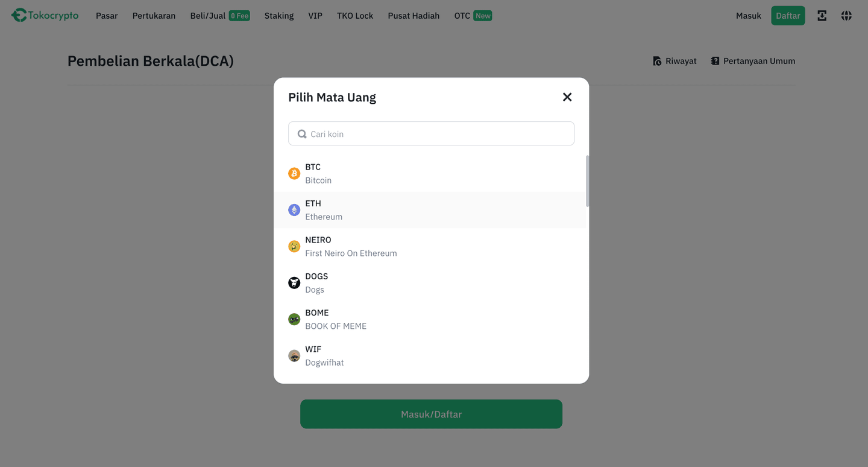
Task: Click the Pertanyaan Umum question icon
Action: [x=715, y=60]
